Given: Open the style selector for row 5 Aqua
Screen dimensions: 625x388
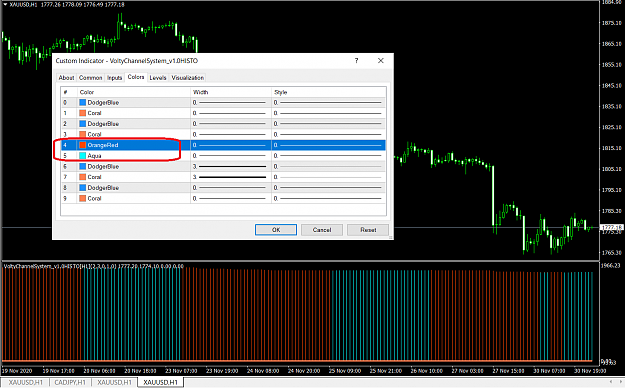Looking at the screenshot, I should click(x=328, y=156).
